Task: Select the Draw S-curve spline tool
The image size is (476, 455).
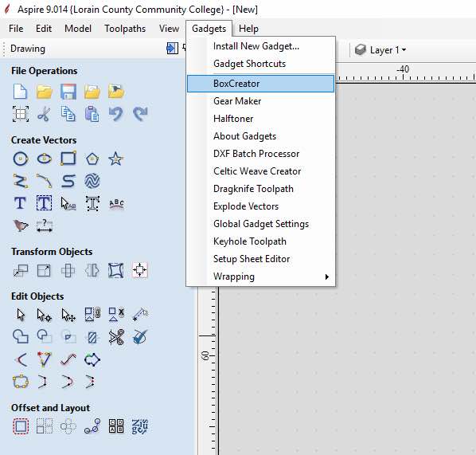Action: 68,181
